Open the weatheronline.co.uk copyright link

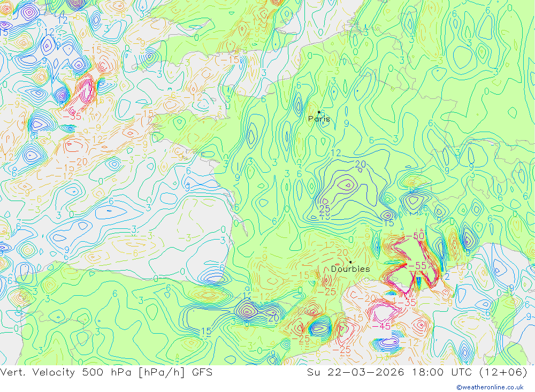click(x=490, y=387)
